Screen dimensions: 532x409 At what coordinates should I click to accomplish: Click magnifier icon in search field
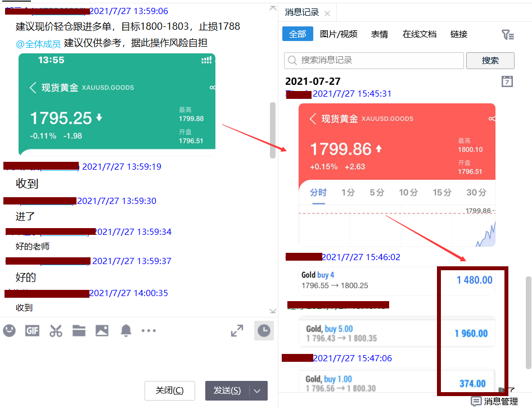click(292, 60)
